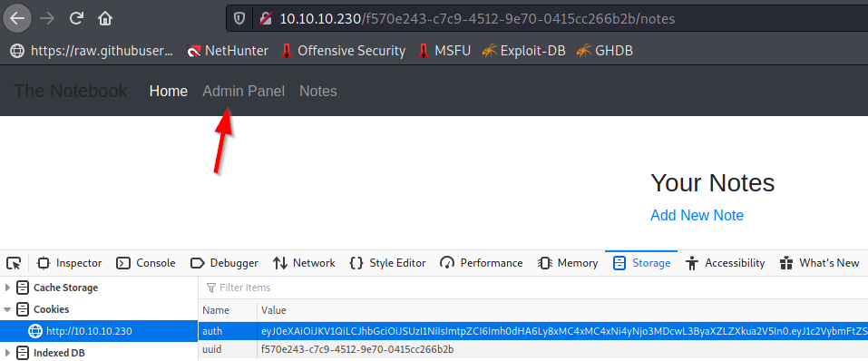Expand the Cache Storage tree arrow
Viewport: 868px width, 361px height.
pos(7,288)
